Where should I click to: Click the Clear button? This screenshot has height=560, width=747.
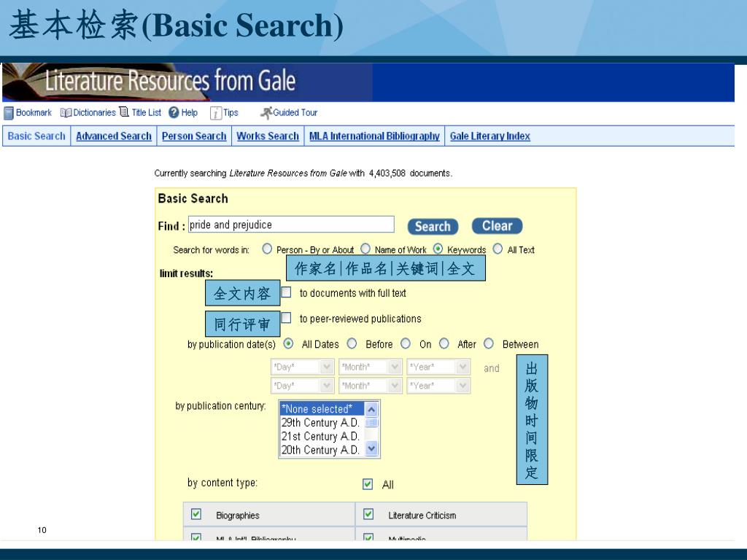click(497, 226)
